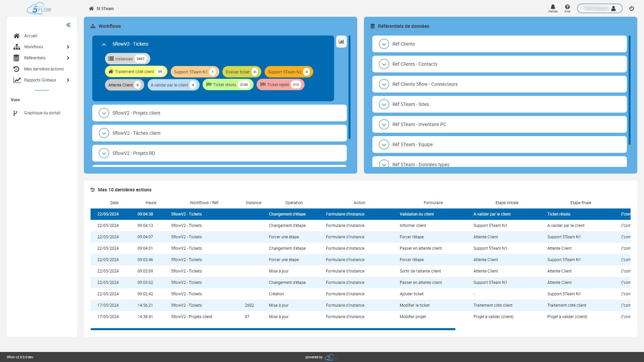Click the Accueil home icon
Viewport: 644px width, 362px height.
[16, 36]
